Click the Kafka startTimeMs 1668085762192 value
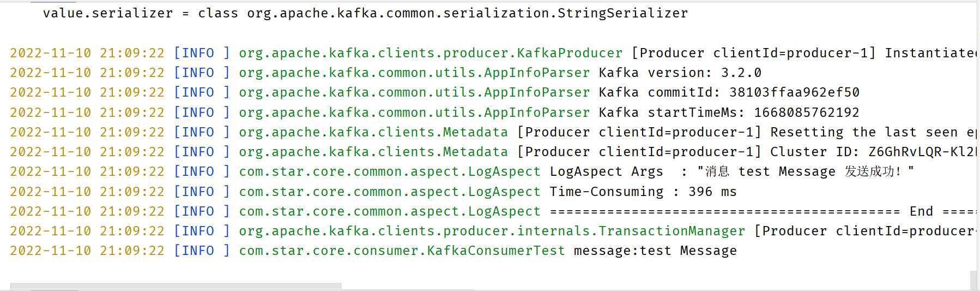This screenshot has width=980, height=291. 806,112
